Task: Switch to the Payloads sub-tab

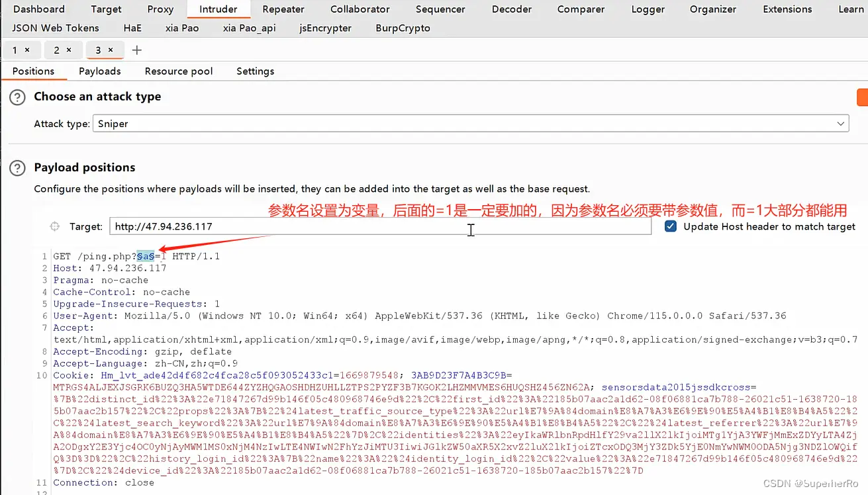Action: [x=100, y=71]
